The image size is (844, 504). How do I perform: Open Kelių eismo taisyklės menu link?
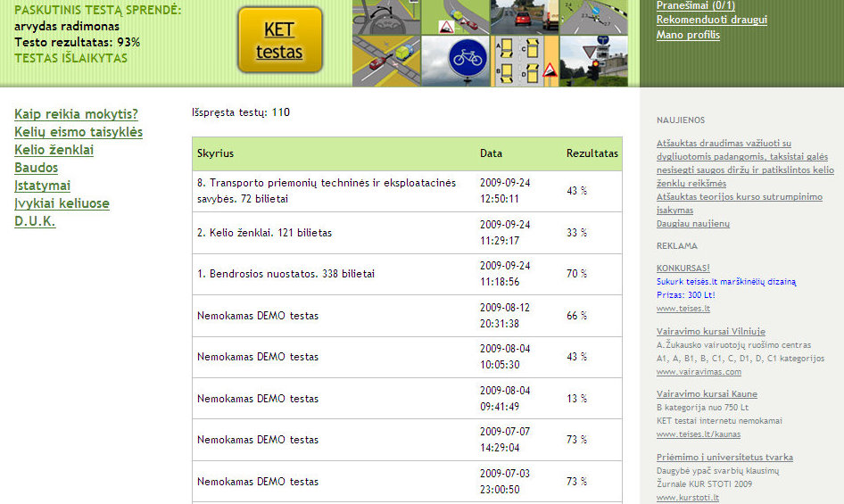click(x=79, y=131)
